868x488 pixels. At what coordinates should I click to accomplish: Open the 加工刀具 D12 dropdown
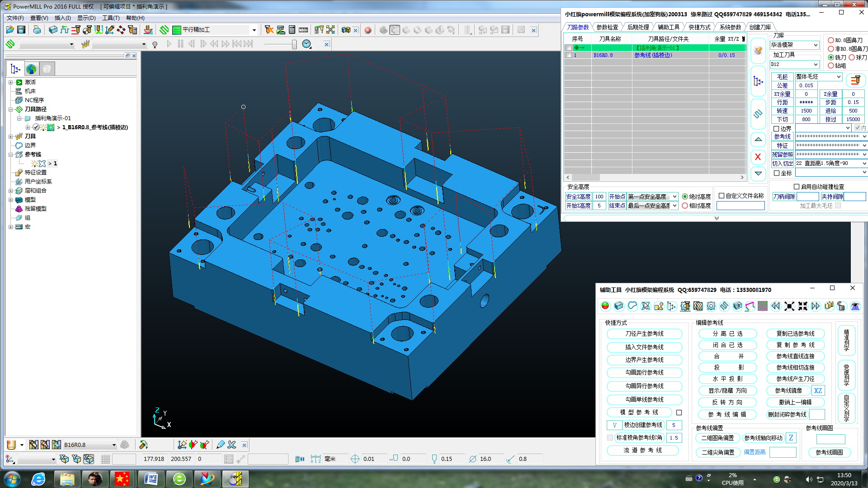click(x=816, y=64)
